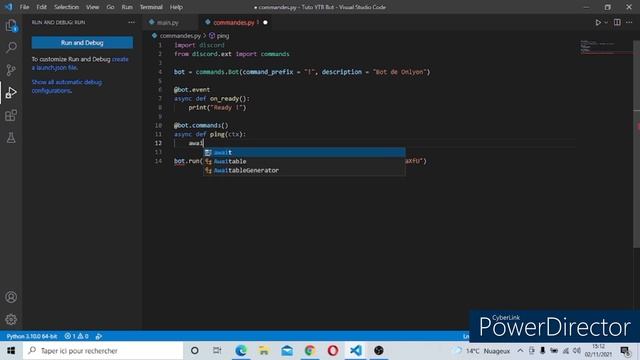Open the Windows Start menu
This screenshot has width=640, height=360.
pyautogui.click(x=11, y=351)
